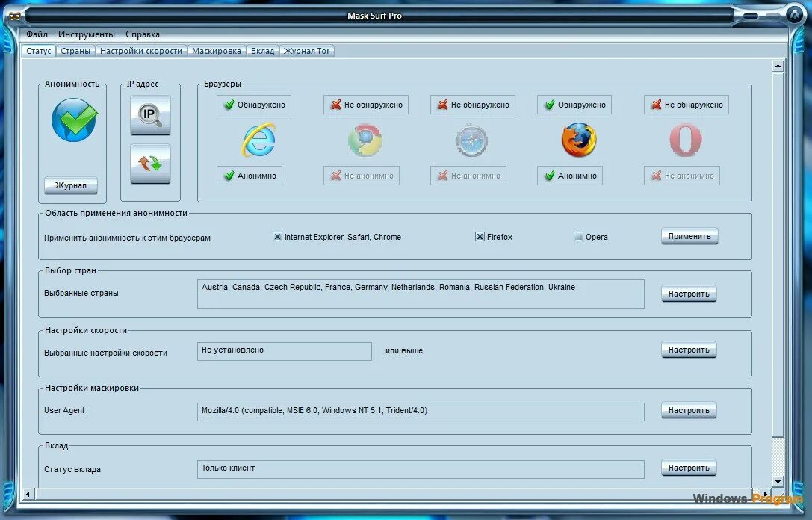812x520 pixels.
Task: Toggle Internet Explorer, Safari, Chrome checkbox
Action: tap(278, 237)
